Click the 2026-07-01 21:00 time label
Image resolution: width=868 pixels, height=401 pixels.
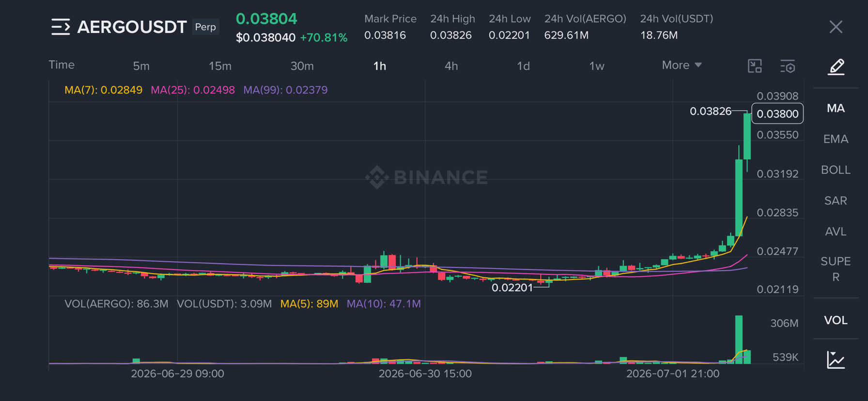672,374
